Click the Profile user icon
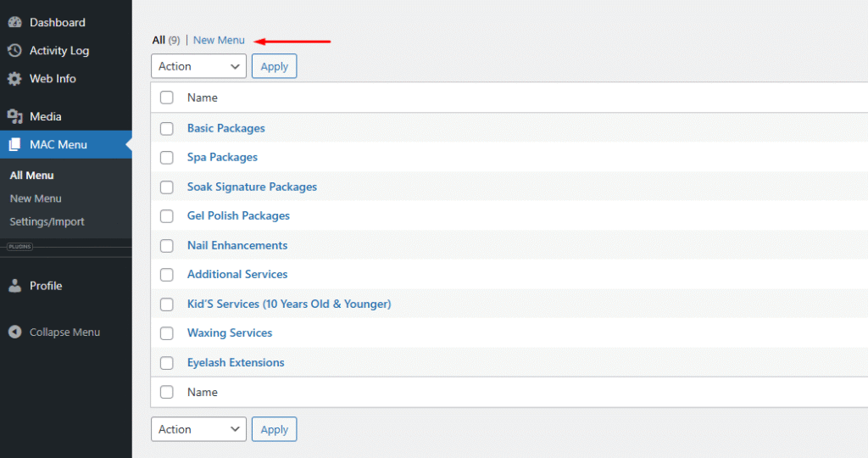The image size is (868, 458). coord(14,286)
